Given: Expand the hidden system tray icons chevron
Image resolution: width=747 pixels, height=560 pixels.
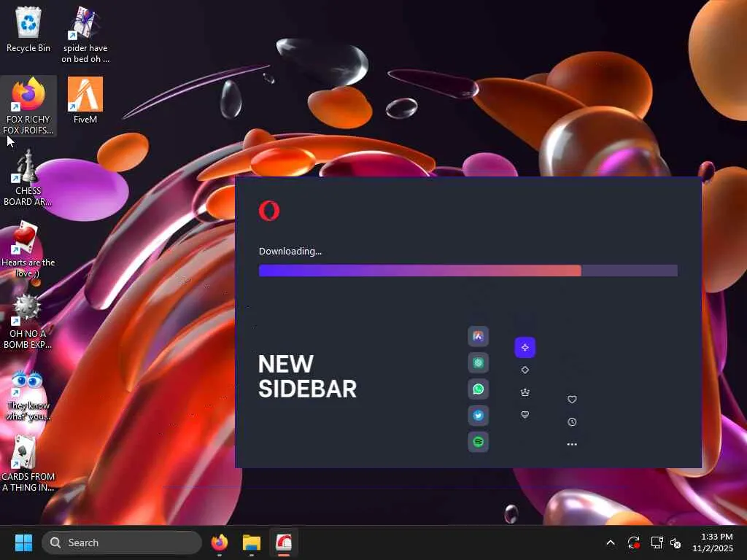Looking at the screenshot, I should (x=611, y=542).
